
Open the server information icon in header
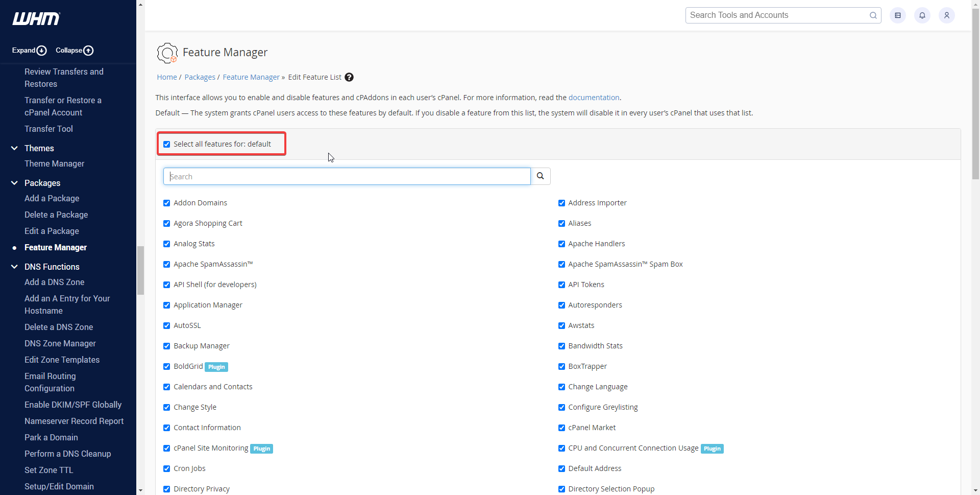(x=898, y=15)
